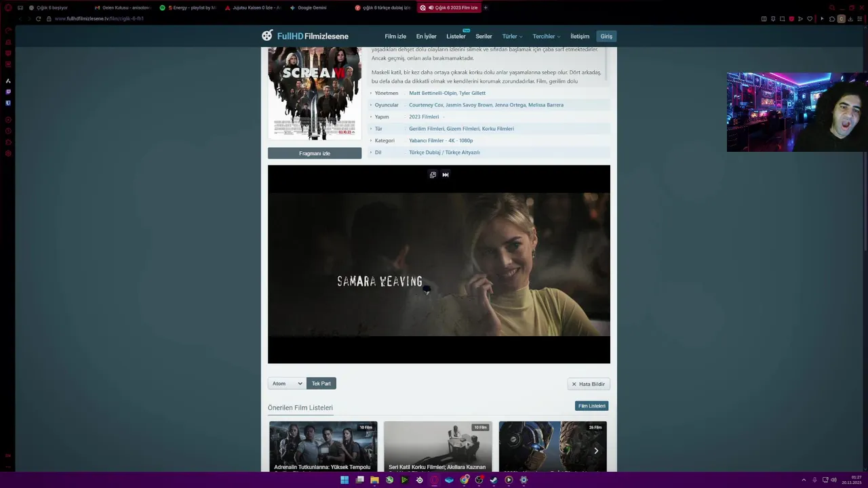Image resolution: width=868 pixels, height=488 pixels.
Task: Open the Listeler menu item
Action: [x=456, y=37]
